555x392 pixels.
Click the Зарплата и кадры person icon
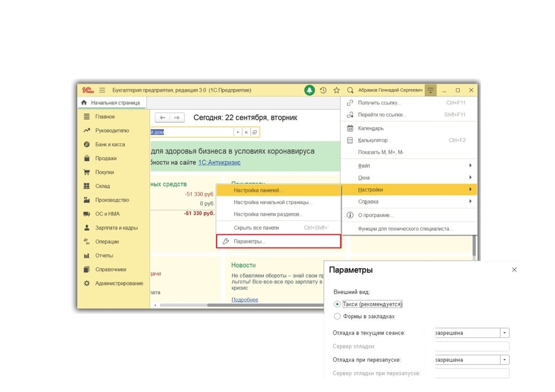[86, 228]
